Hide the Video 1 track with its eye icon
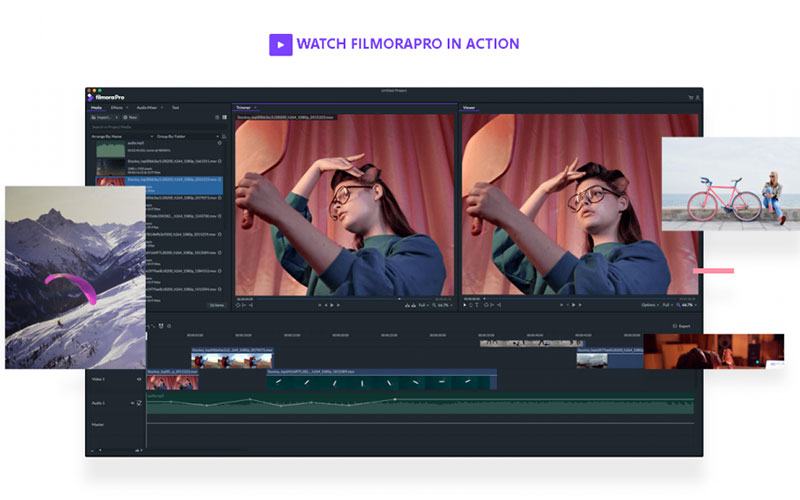This screenshot has width=800, height=500. click(x=139, y=379)
